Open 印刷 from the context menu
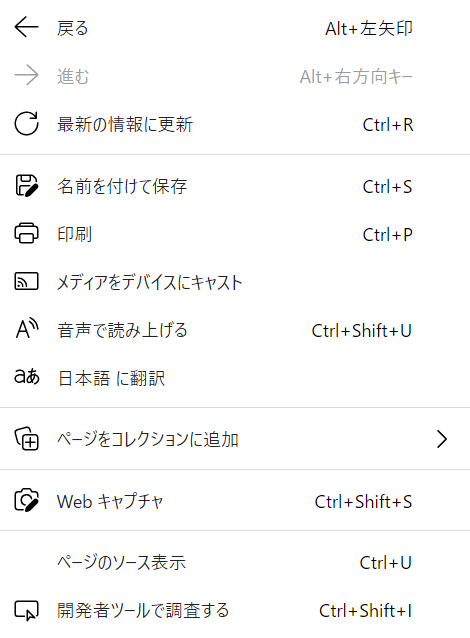Viewport: 470px width, 638px height. point(235,234)
